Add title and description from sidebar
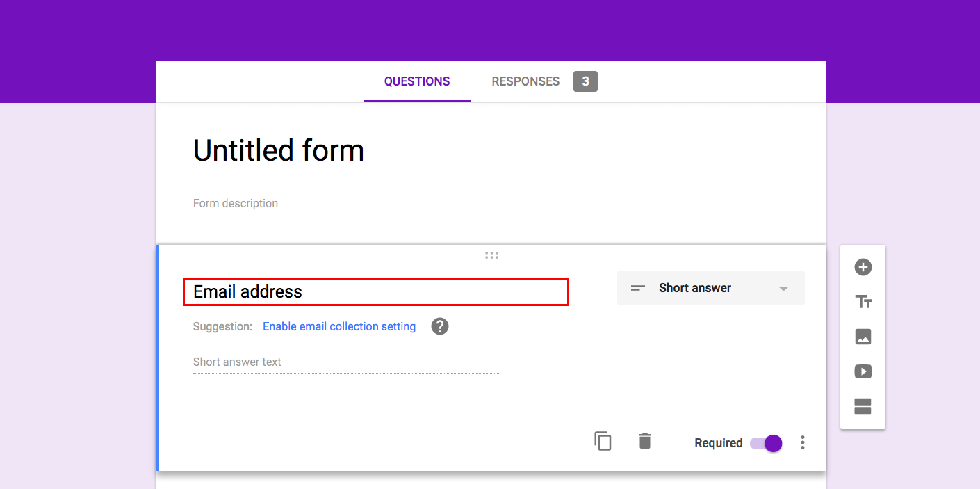This screenshot has width=980, height=489. pyautogui.click(x=863, y=302)
